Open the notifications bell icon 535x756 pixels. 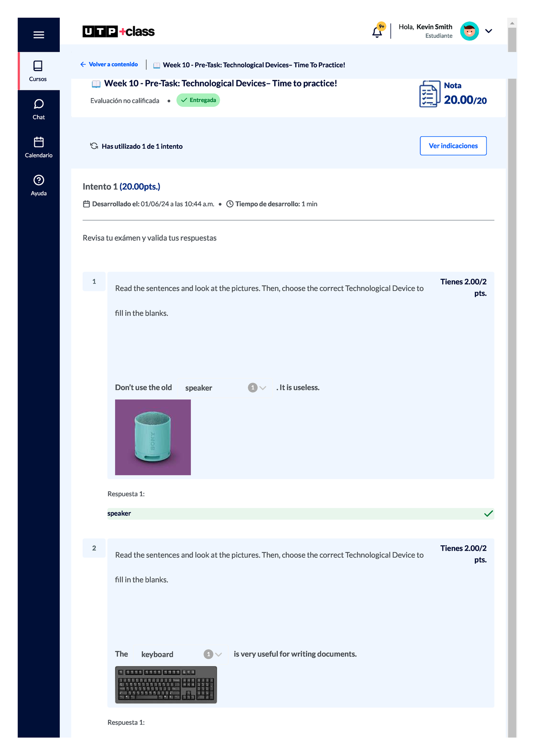click(x=377, y=32)
